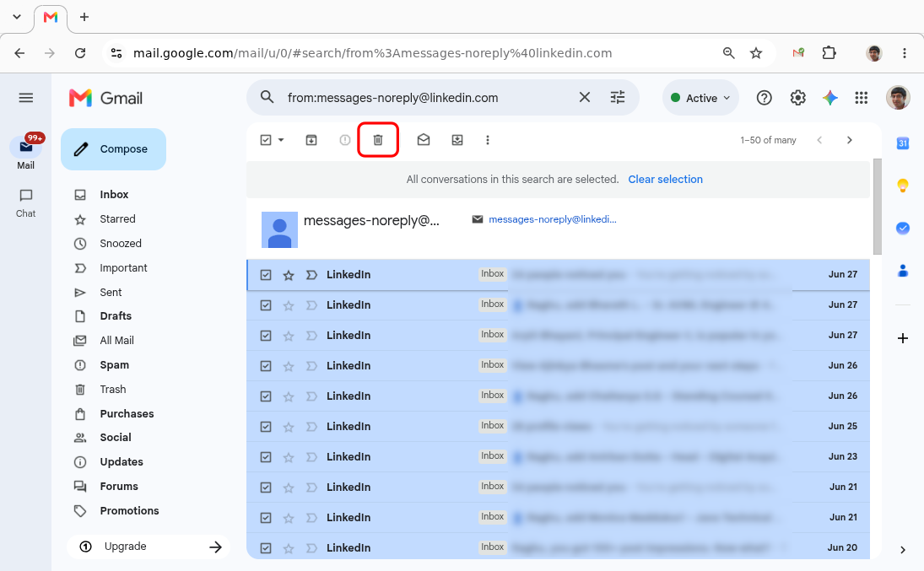The height and width of the screenshot is (571, 924).
Task: Click the Gmail logo
Action: (x=106, y=98)
